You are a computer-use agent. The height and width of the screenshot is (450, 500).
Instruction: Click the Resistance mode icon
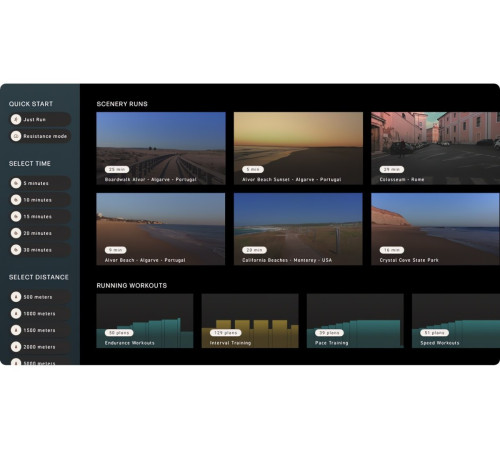[x=16, y=136]
